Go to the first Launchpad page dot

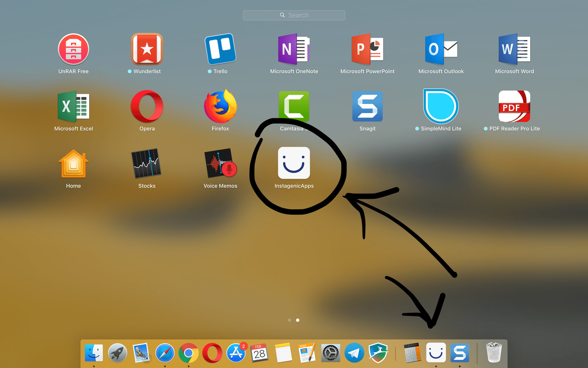pos(289,320)
